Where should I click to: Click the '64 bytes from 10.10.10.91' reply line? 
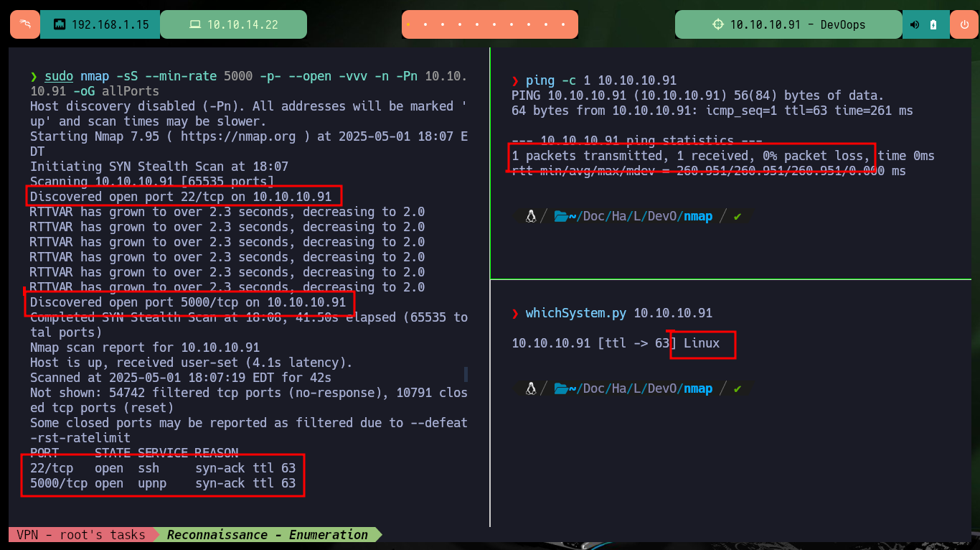pos(712,111)
